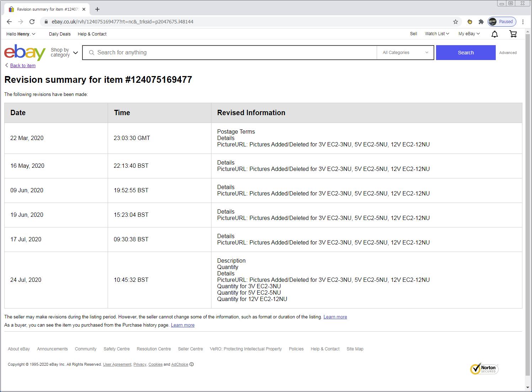The height and width of the screenshot is (392, 532).
Task: Click the AdChoice info icon
Action: click(x=192, y=364)
